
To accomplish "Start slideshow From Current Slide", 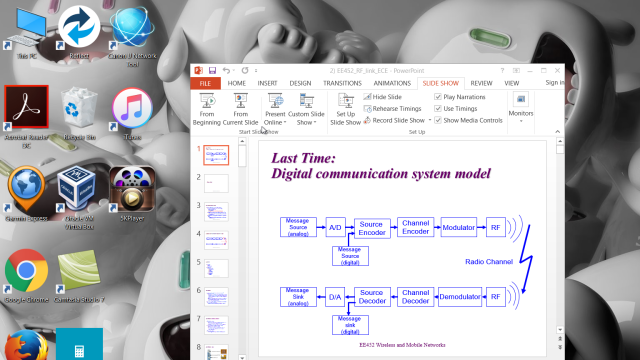I will 240,109.
